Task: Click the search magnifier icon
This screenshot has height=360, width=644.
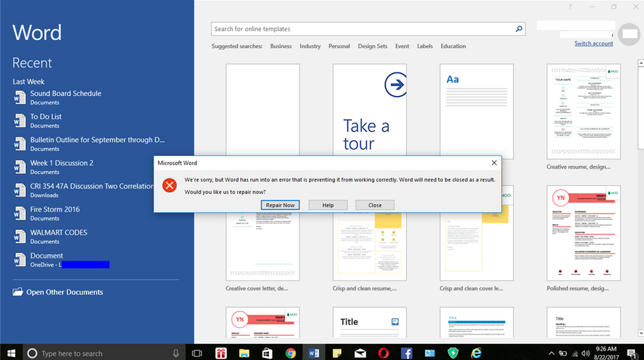Action: pyautogui.click(x=519, y=29)
